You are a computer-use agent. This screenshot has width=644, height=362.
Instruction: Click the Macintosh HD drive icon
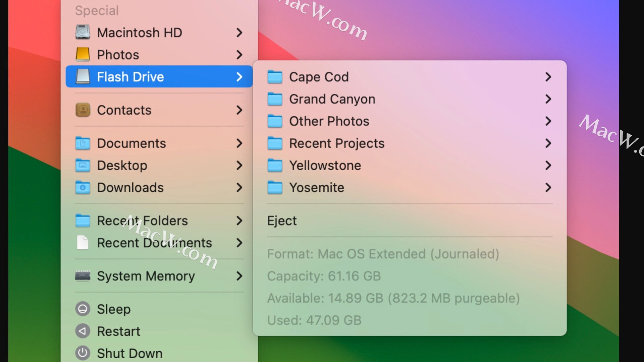tap(83, 33)
